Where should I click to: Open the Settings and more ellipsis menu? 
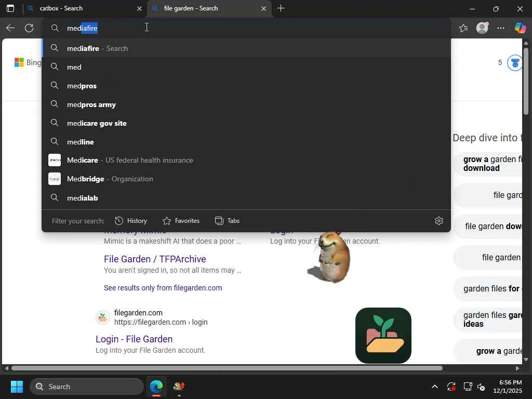click(501, 28)
